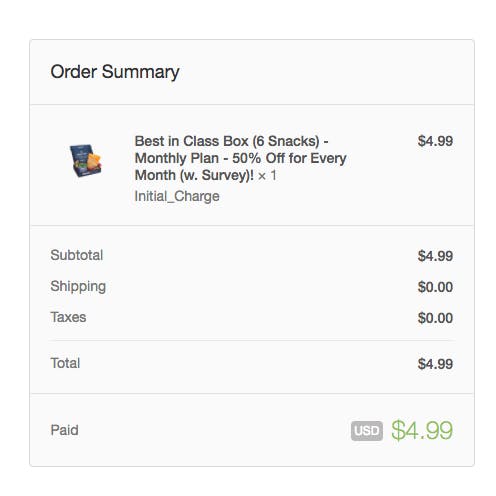This screenshot has height=496, width=496.
Task: Click the Shipping label
Action: click(78, 287)
